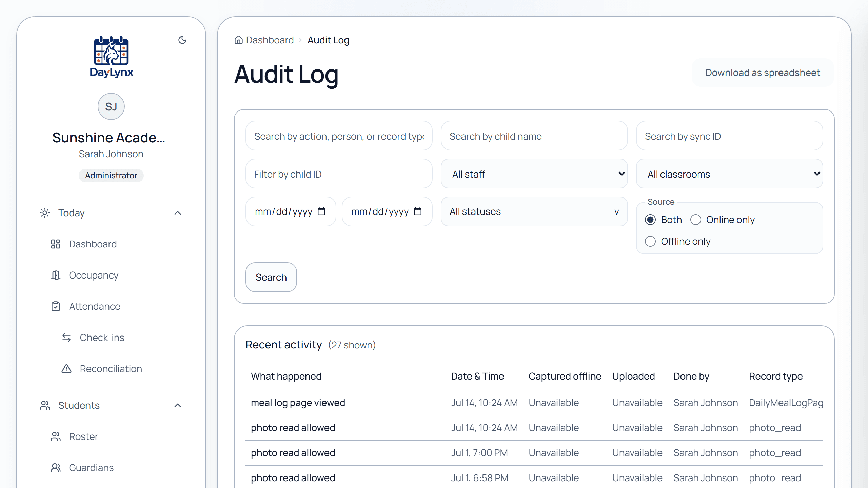The image size is (868, 488).
Task: Click the Reconciliation warning triangle icon
Action: [66, 369]
